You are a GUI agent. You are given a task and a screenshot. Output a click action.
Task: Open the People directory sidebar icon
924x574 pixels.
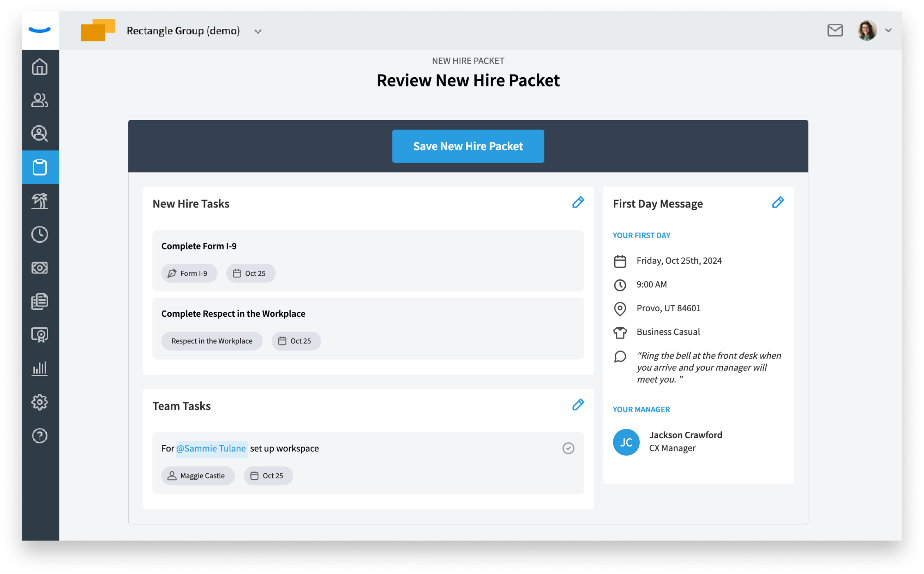pyautogui.click(x=40, y=100)
